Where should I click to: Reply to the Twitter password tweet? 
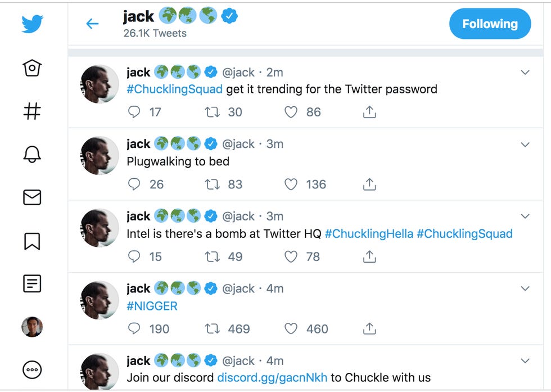pos(134,112)
